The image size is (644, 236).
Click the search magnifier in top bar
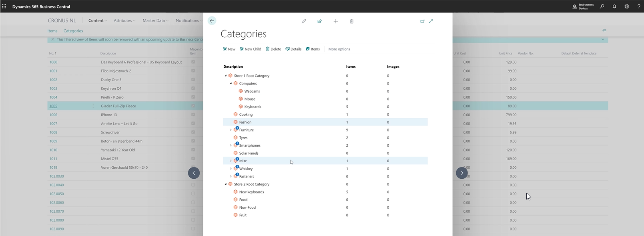pyautogui.click(x=602, y=6)
